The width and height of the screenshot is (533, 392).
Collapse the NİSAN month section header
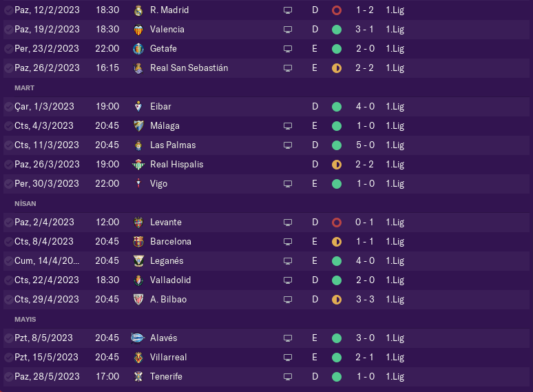[25, 204]
